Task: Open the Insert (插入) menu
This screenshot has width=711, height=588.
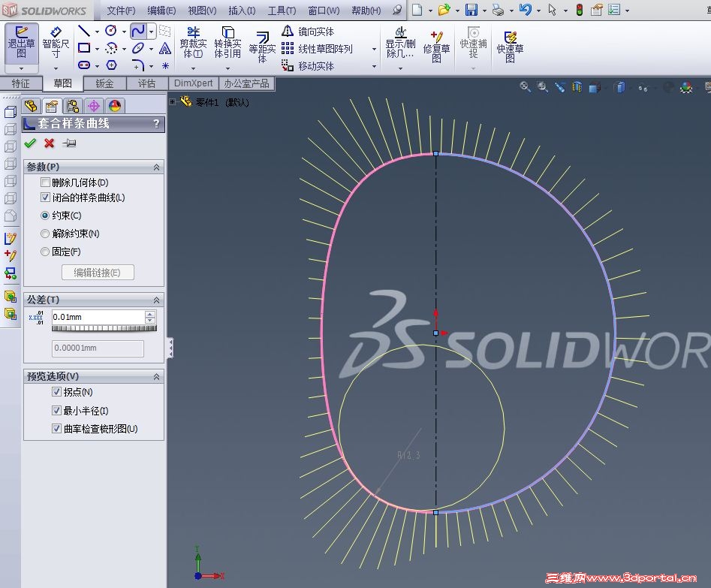Action: point(242,10)
